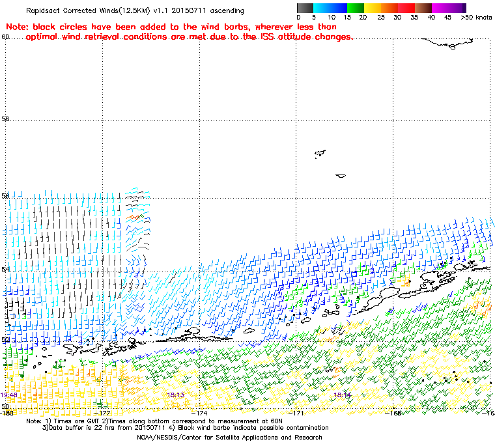Click the '>50 knots' legend label
This screenshot has width=495, height=448.
click(x=476, y=18)
